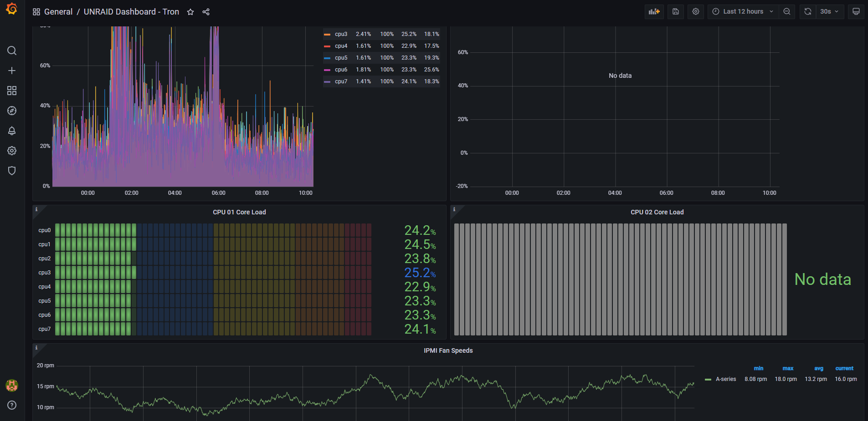Click the 13.2 rpm avg value
This screenshot has width=868, height=421.
816,379
